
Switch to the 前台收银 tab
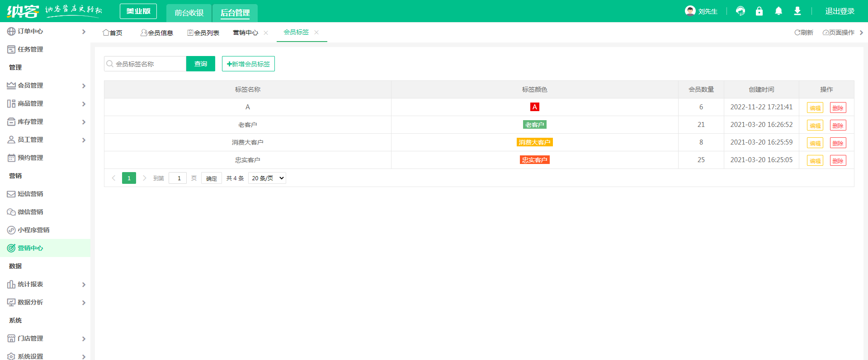[189, 13]
